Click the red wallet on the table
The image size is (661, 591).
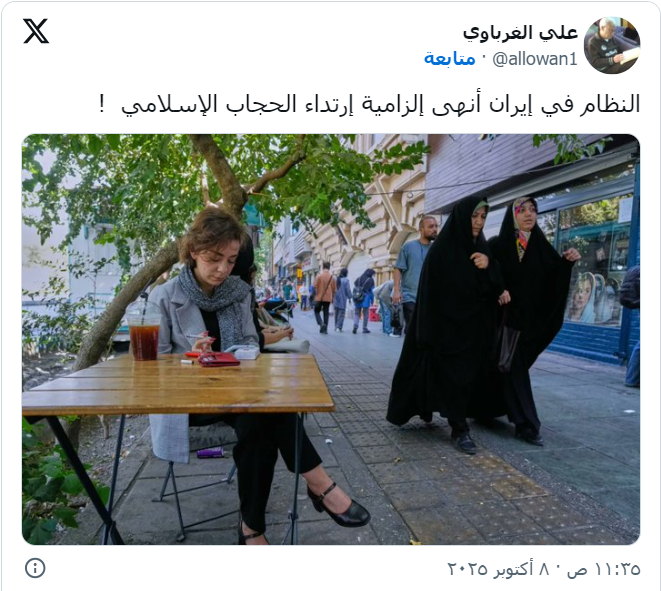click(218, 359)
